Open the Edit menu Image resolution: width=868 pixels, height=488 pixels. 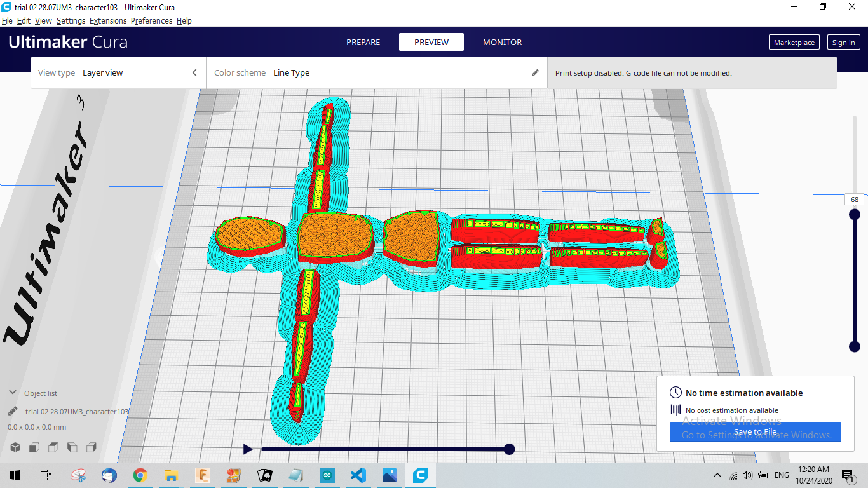click(24, 20)
